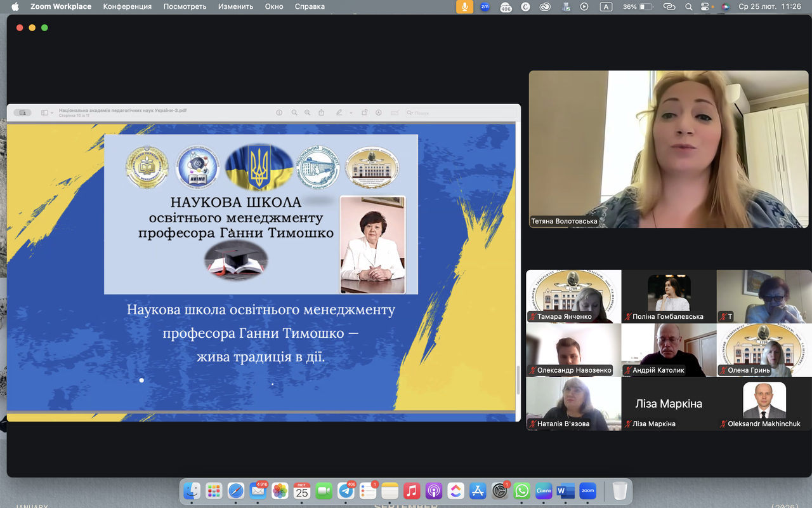The width and height of the screenshot is (812, 508).
Task: Click the shared PDF vertical scrollbar
Action: point(518,380)
